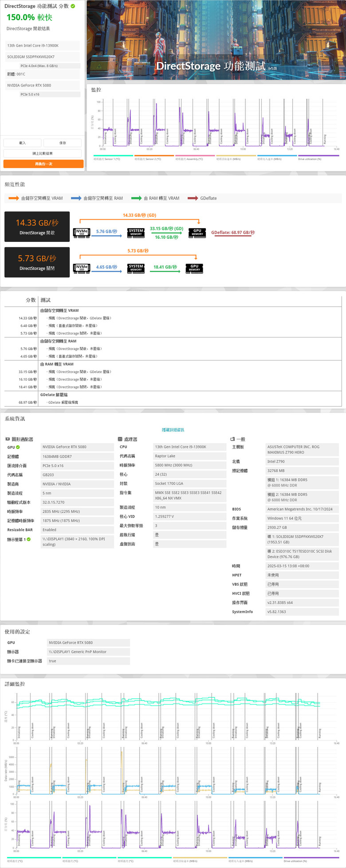The image size is (346, 868).
Task: Click the red arrow legend for GDeflate
Action: pos(193,198)
